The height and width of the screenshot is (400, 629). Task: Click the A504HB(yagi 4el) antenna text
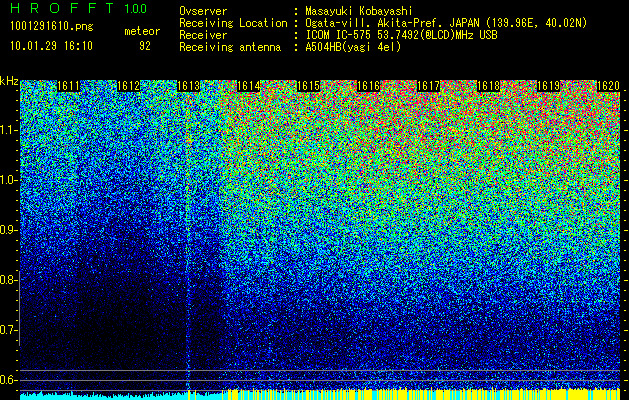[353, 47]
